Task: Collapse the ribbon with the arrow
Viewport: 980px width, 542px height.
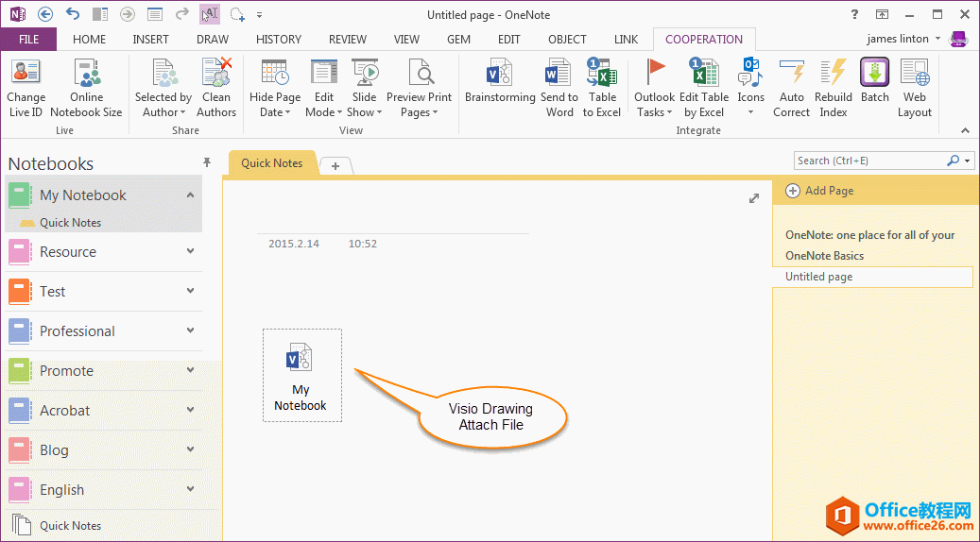Action: 965,130
